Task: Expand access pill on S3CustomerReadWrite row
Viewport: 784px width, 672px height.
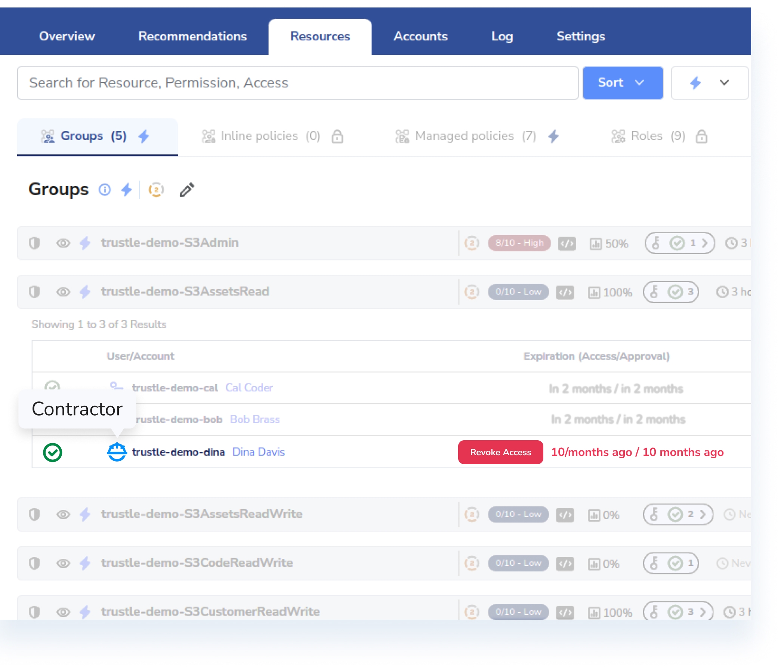Action: [678, 611]
